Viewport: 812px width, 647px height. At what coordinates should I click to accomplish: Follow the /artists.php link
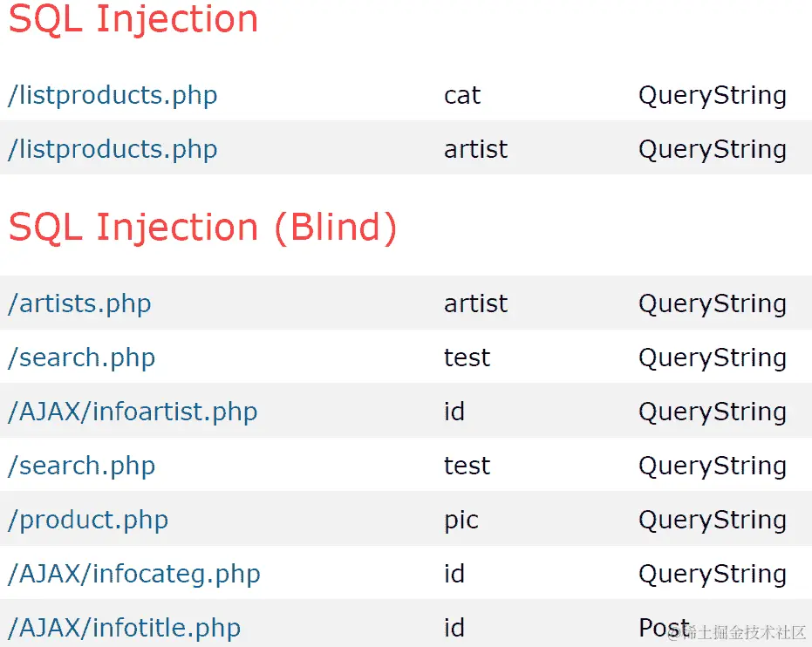pyautogui.click(x=79, y=303)
